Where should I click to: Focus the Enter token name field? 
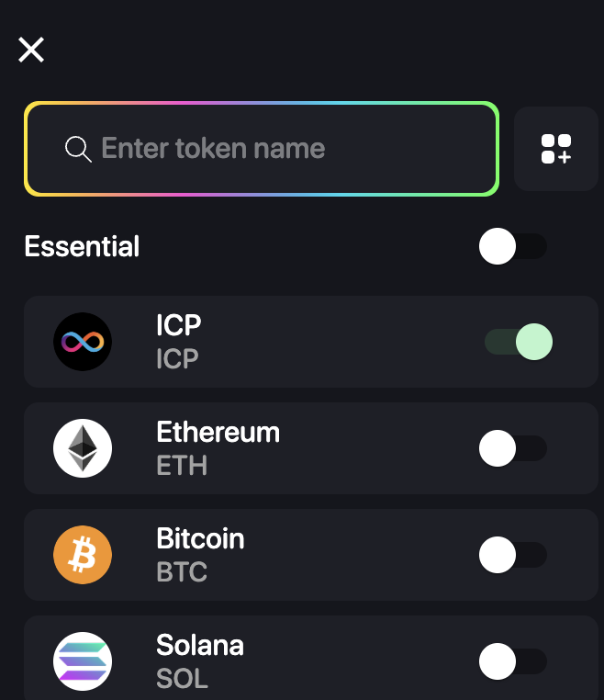(275, 149)
